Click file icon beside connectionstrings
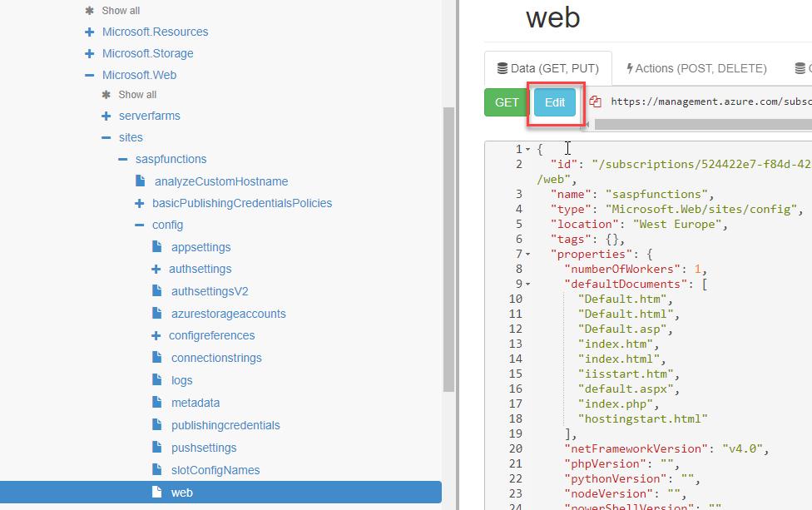 click(x=156, y=357)
